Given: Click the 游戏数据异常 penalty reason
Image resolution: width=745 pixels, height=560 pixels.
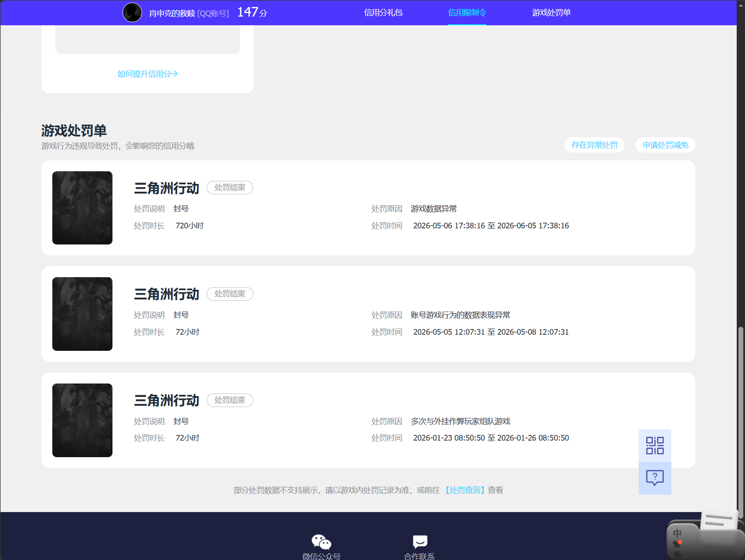Looking at the screenshot, I should [434, 209].
